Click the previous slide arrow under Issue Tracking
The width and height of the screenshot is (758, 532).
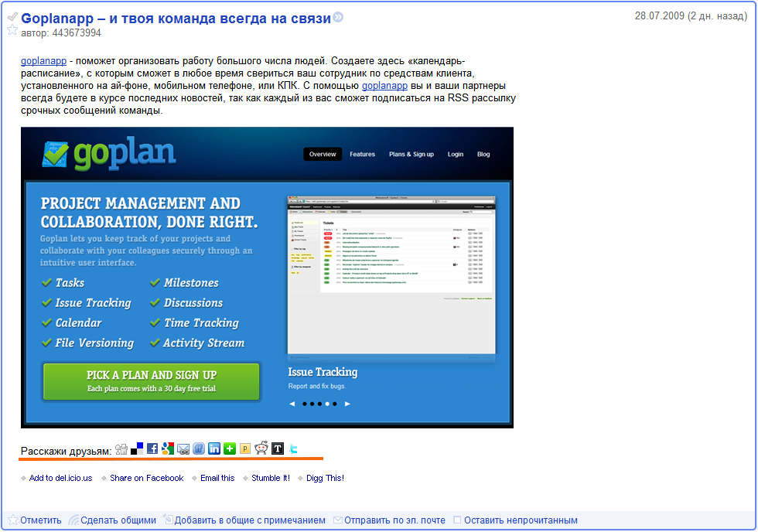(292, 404)
